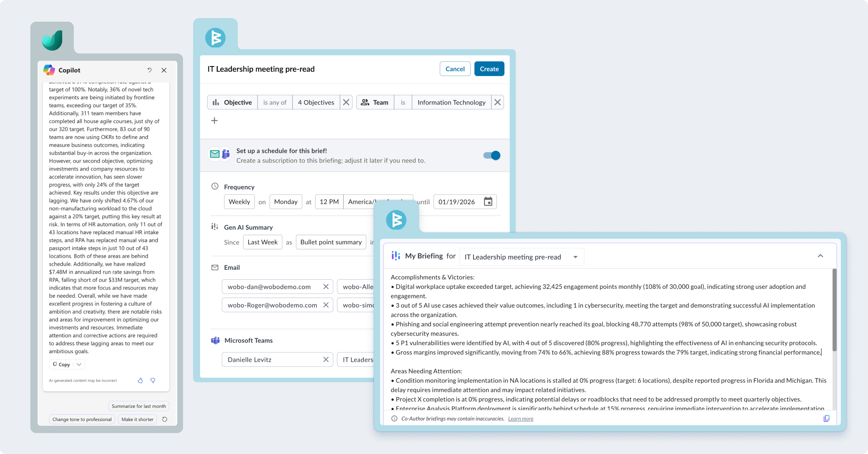Image resolution: width=868 pixels, height=454 pixels.
Task: Remove the Objective filter
Action: click(x=346, y=102)
